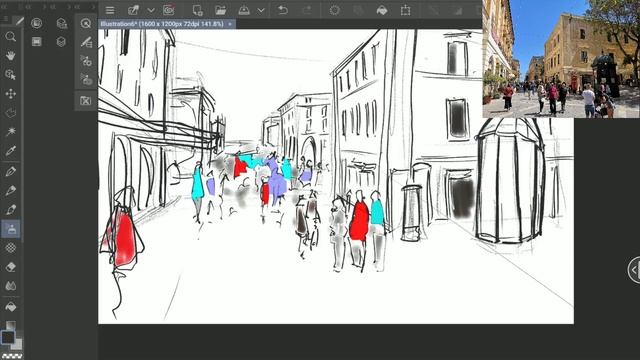Open the main hamburger menu in command bar

(x=110, y=10)
